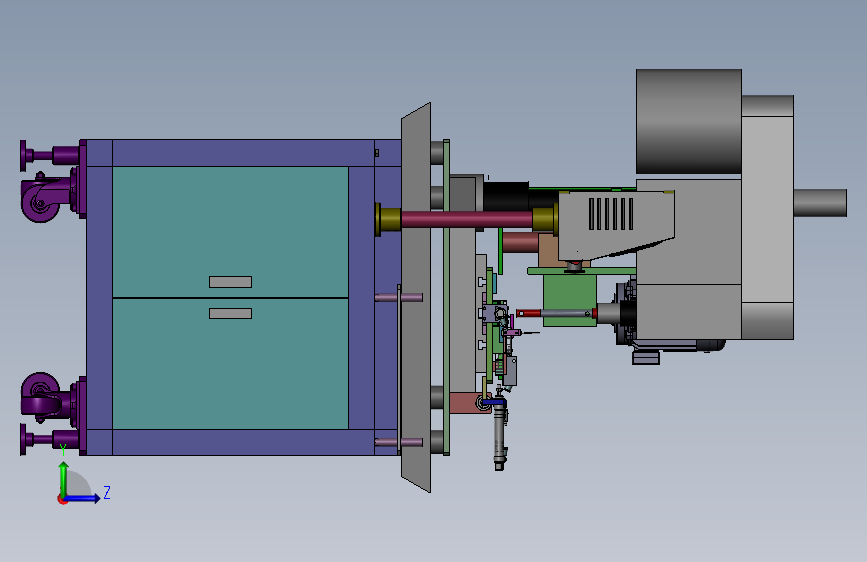
Task: Select the upper teal drawer panel
Action: point(230,232)
